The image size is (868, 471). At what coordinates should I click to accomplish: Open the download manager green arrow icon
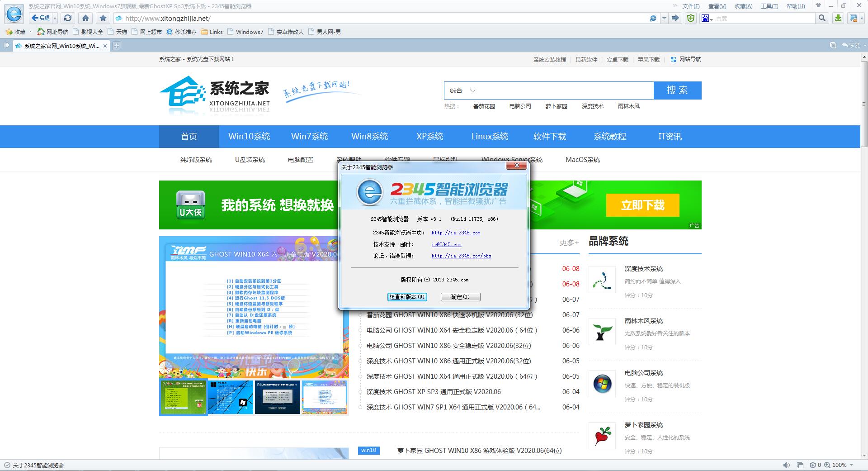pyautogui.click(x=838, y=18)
